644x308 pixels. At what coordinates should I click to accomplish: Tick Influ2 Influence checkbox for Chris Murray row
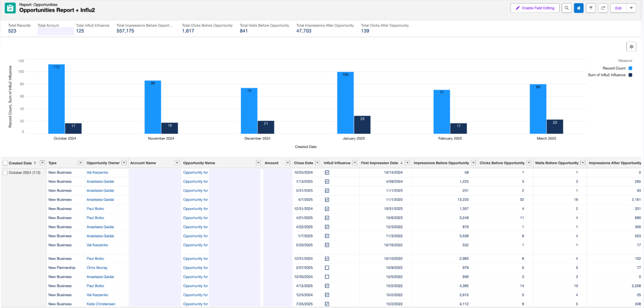tap(327, 268)
